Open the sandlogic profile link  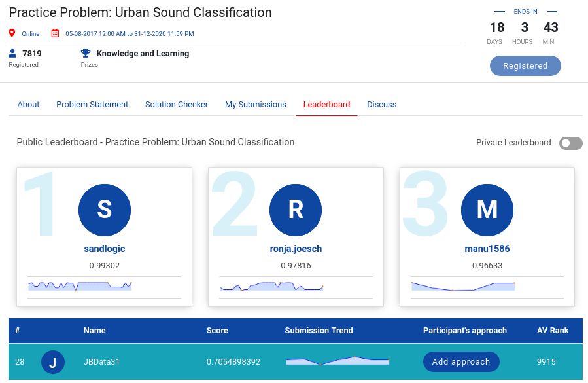(105, 249)
